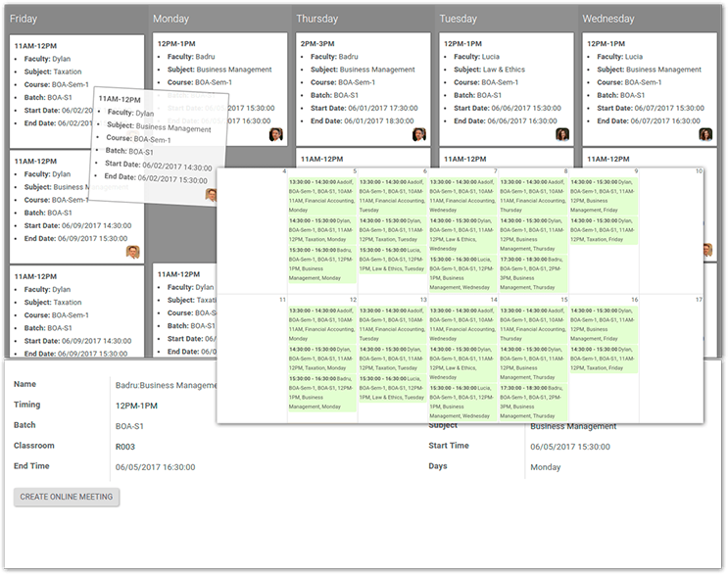Open day 12 Taxation Monday event
The image size is (728, 574).
click(x=321, y=359)
